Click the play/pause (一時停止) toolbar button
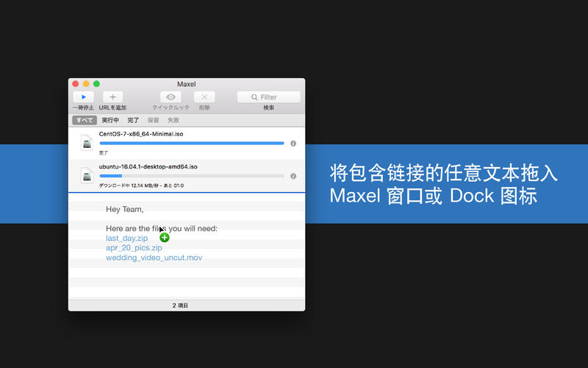This screenshot has height=368, width=588. 83,97
